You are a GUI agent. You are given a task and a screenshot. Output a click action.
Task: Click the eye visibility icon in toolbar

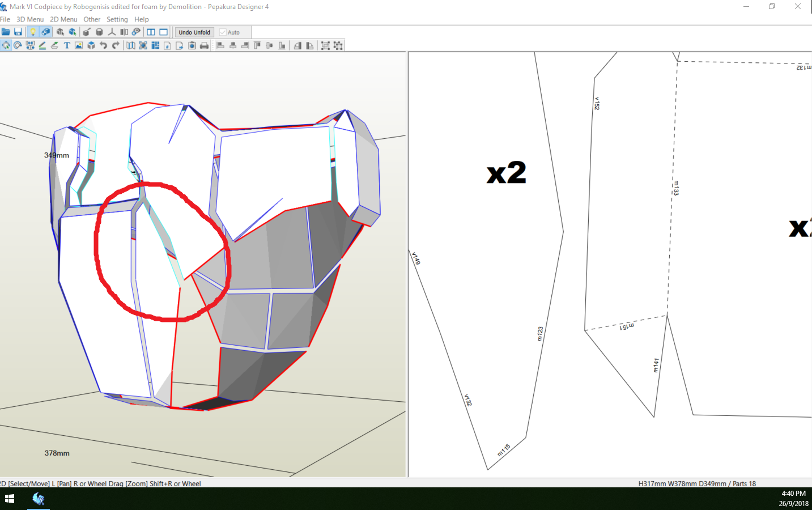[x=136, y=32]
